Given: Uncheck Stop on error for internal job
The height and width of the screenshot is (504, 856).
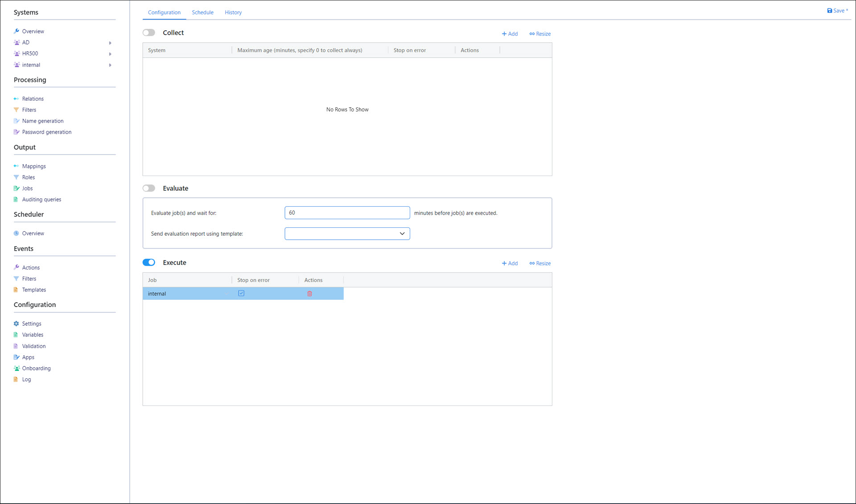Looking at the screenshot, I should (241, 293).
